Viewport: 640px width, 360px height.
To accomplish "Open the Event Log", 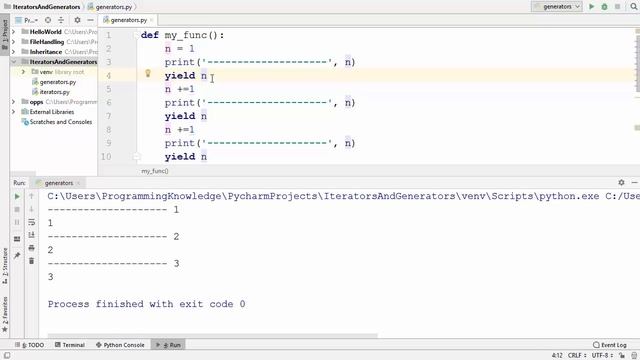I will [x=610, y=345].
